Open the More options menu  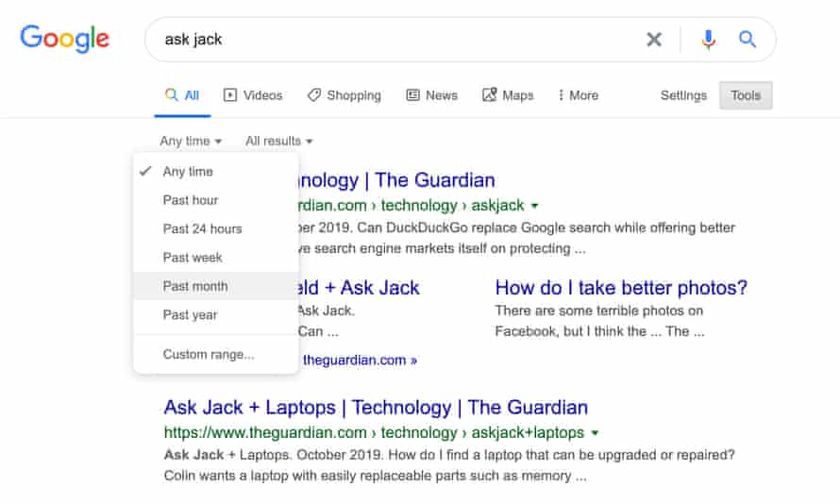pyautogui.click(x=578, y=95)
